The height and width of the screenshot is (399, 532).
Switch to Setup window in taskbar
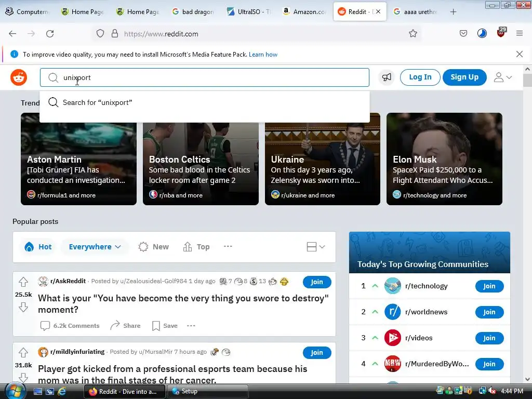point(207,391)
